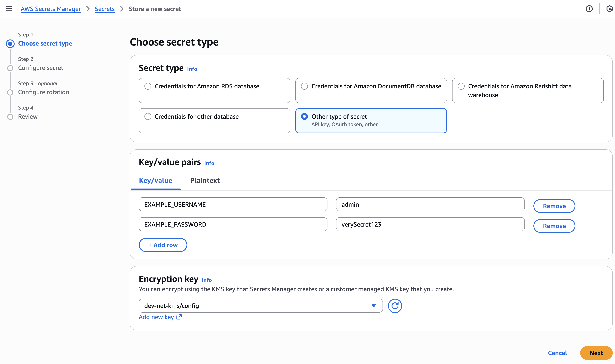Remove the EXAMPLE_PASSWORD row
This screenshot has height=364, width=615.
pyautogui.click(x=554, y=226)
